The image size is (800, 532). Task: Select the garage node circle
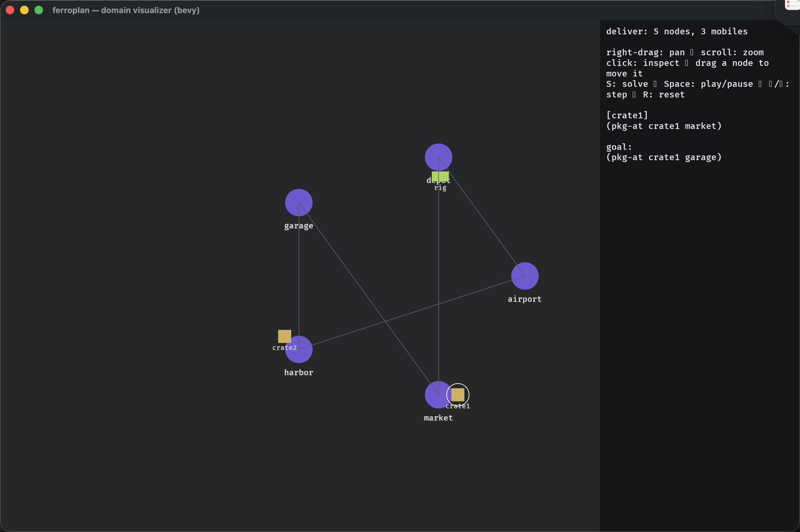(x=298, y=203)
